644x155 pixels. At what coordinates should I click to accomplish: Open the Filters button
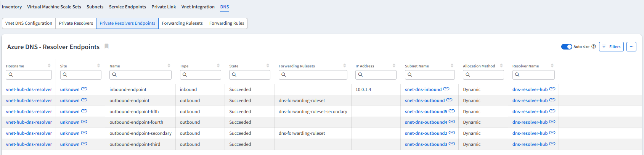611,46
